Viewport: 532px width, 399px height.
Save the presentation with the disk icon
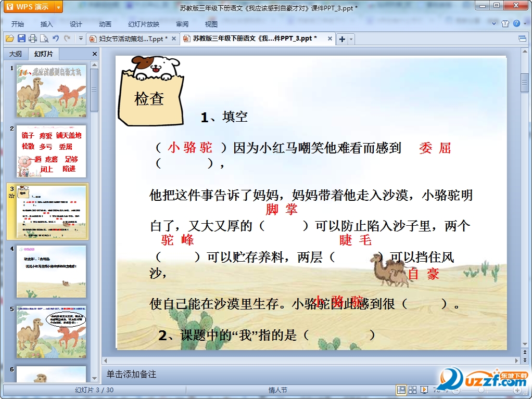click(21, 38)
